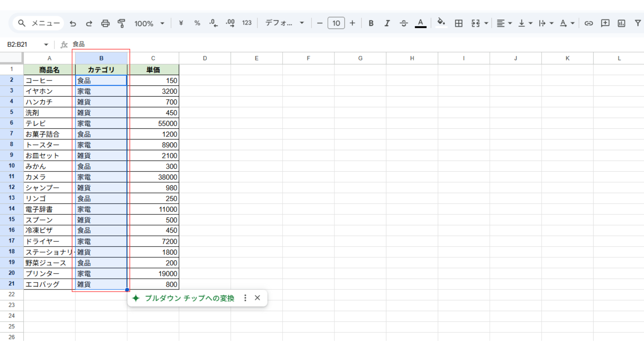Open borders options
The height and width of the screenshot is (351, 644).
459,23
